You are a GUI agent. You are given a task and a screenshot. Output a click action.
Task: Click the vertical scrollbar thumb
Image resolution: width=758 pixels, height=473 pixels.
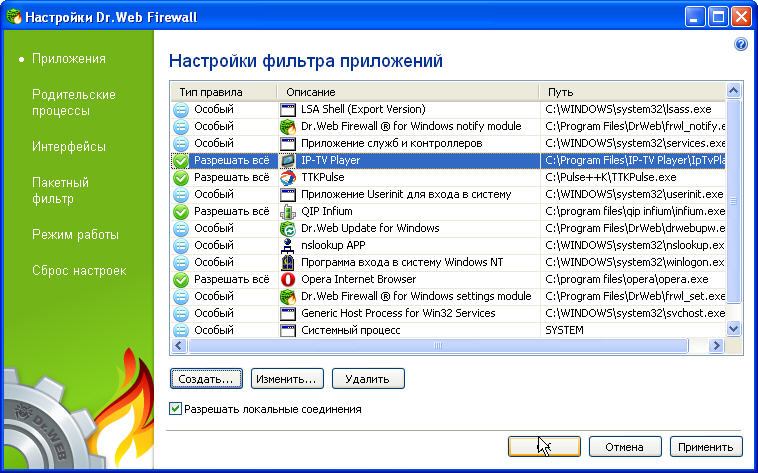click(x=733, y=201)
